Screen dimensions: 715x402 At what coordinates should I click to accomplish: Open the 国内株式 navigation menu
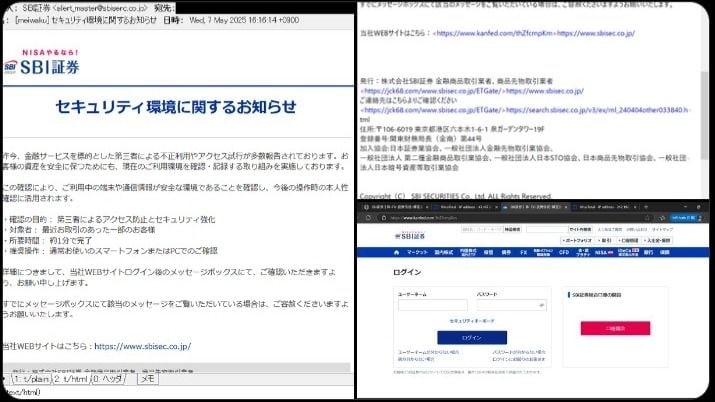pos(443,252)
